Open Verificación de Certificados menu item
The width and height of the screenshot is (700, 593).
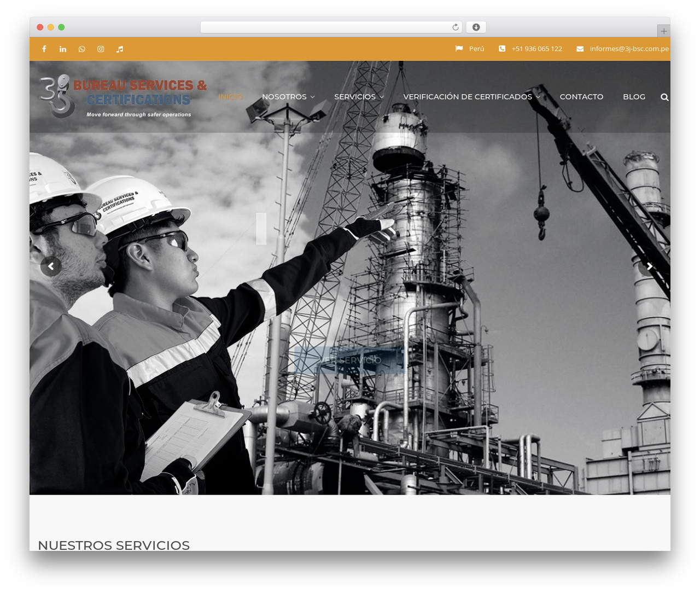point(468,97)
